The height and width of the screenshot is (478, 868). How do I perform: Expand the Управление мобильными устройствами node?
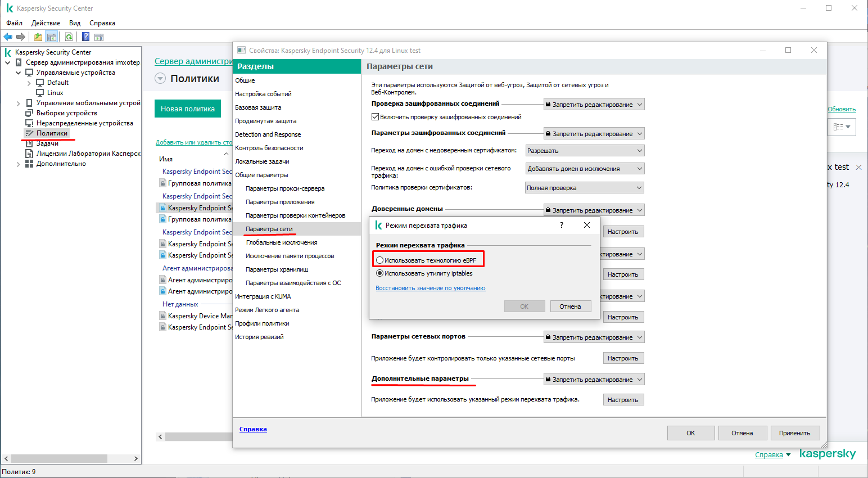pos(19,103)
